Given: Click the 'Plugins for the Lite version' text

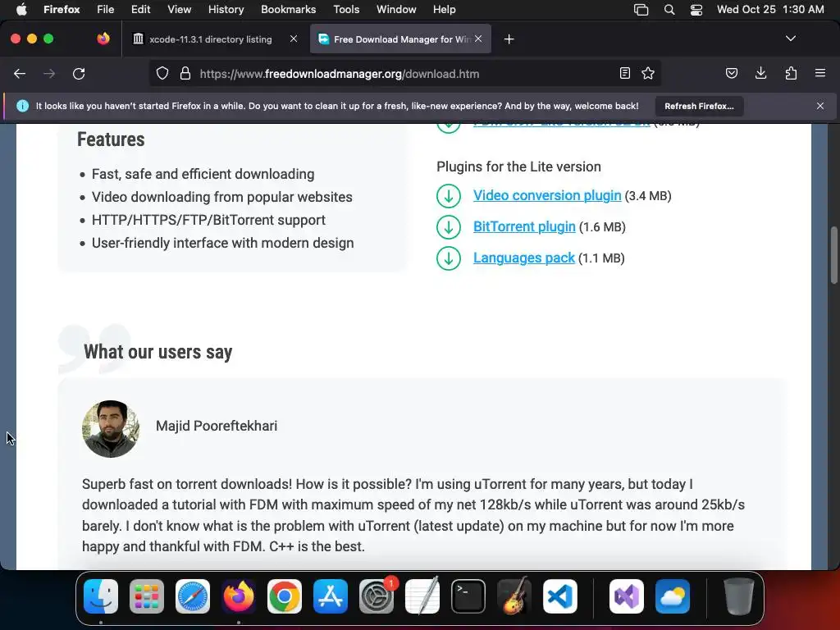Looking at the screenshot, I should [x=518, y=167].
